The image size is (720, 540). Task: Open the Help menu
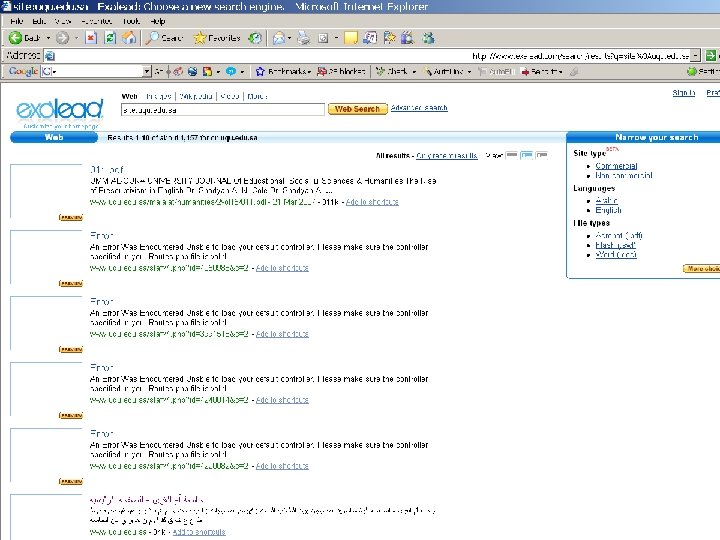(x=158, y=21)
